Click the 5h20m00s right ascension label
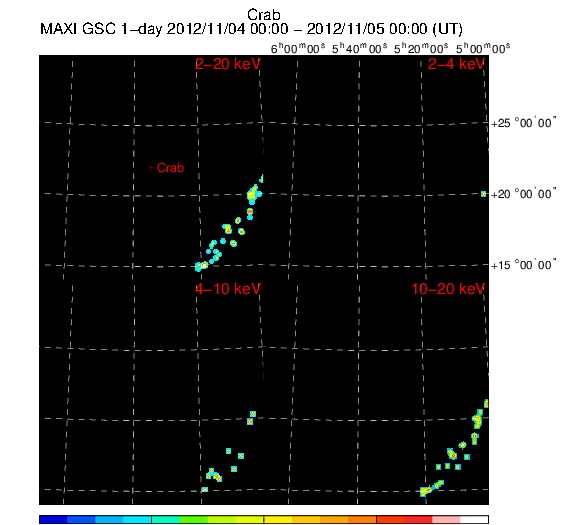 coord(421,48)
